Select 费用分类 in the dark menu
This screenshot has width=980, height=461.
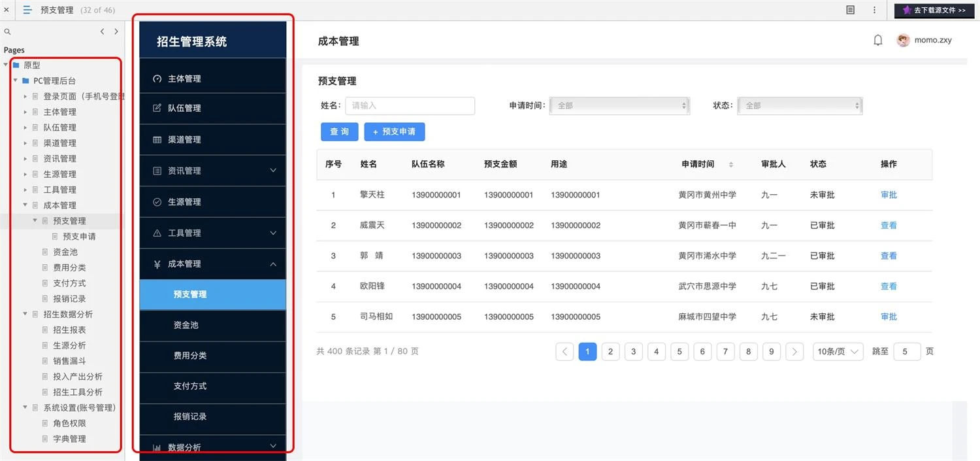point(213,356)
